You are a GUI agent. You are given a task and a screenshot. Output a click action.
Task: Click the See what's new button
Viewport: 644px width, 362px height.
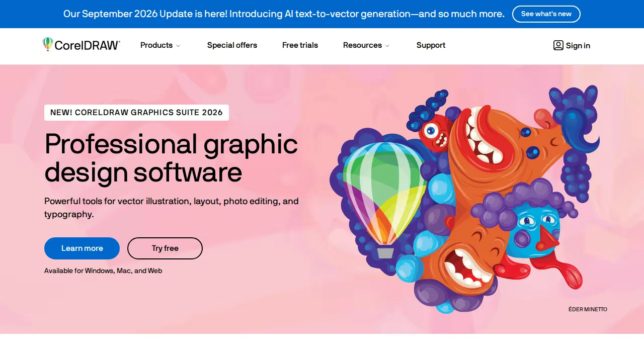click(546, 14)
